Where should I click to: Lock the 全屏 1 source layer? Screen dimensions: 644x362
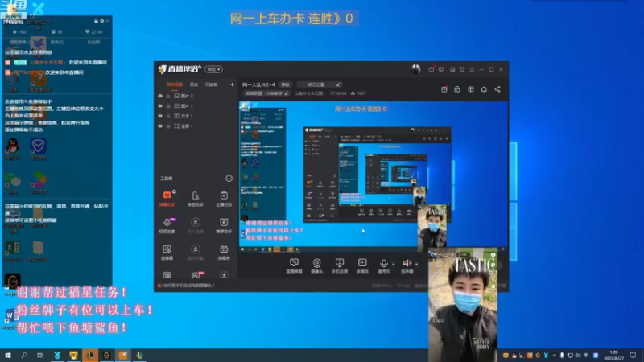pos(168,126)
